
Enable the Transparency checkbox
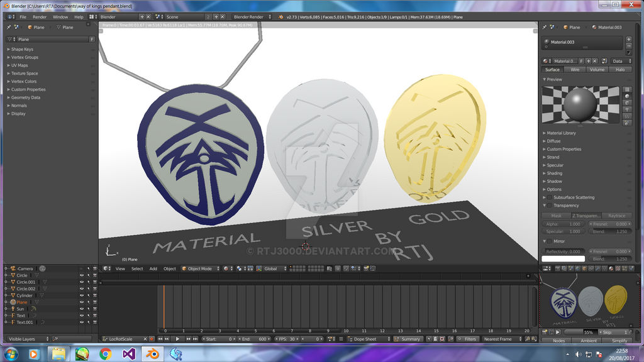pyautogui.click(x=550, y=206)
